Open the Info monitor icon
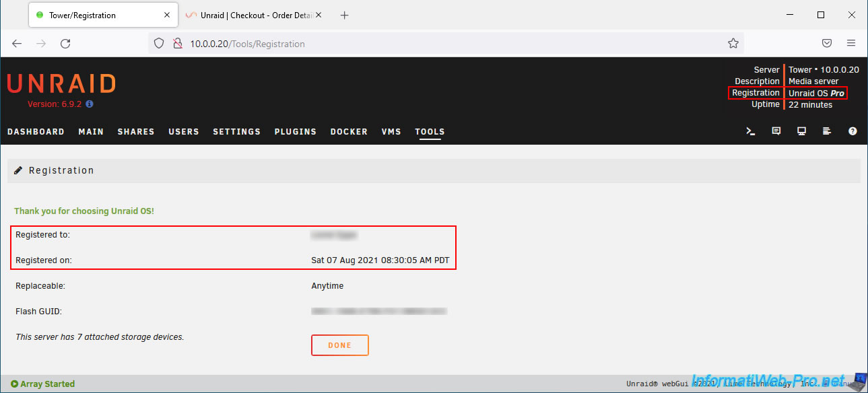This screenshot has height=393, width=868. tap(801, 131)
